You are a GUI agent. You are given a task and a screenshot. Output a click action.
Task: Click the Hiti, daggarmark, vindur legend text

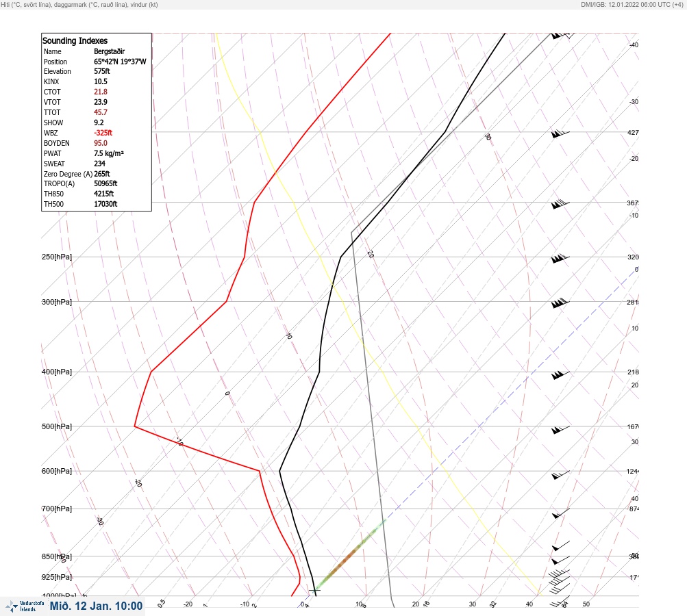pos(79,4)
